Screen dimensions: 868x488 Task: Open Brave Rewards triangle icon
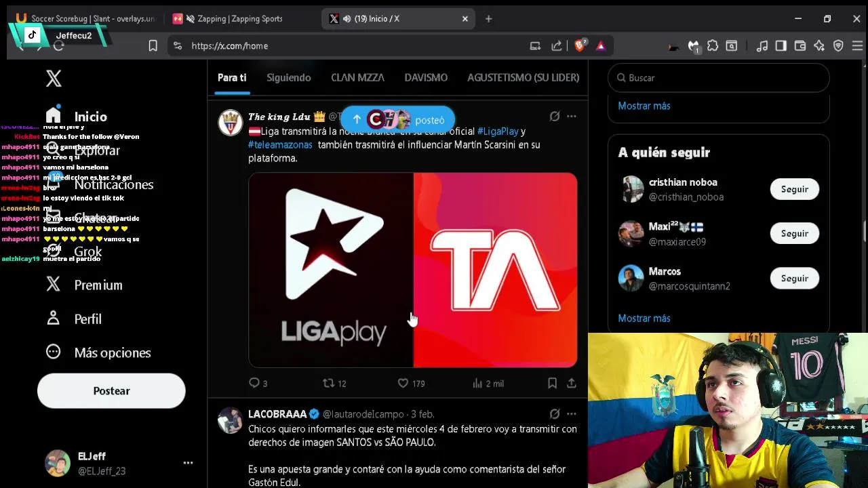601,46
